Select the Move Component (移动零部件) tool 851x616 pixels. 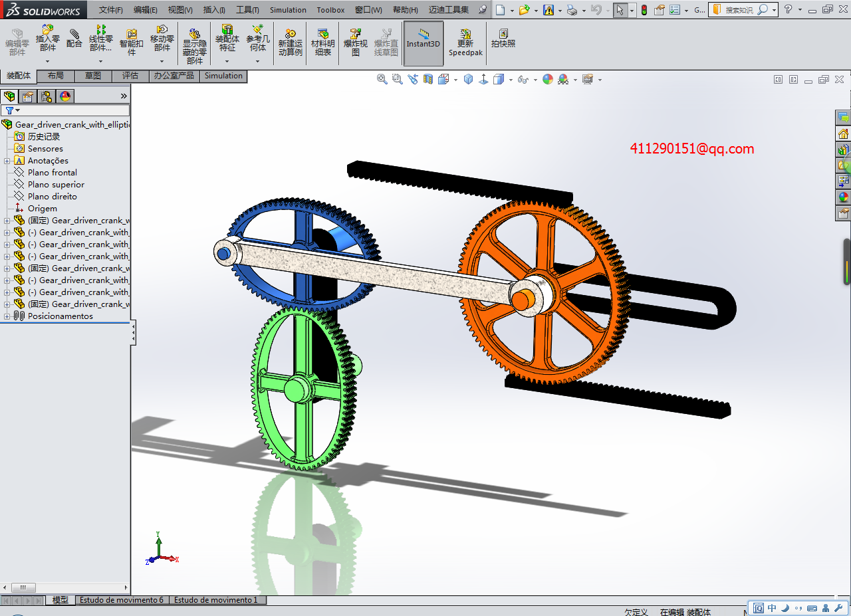pos(162,39)
